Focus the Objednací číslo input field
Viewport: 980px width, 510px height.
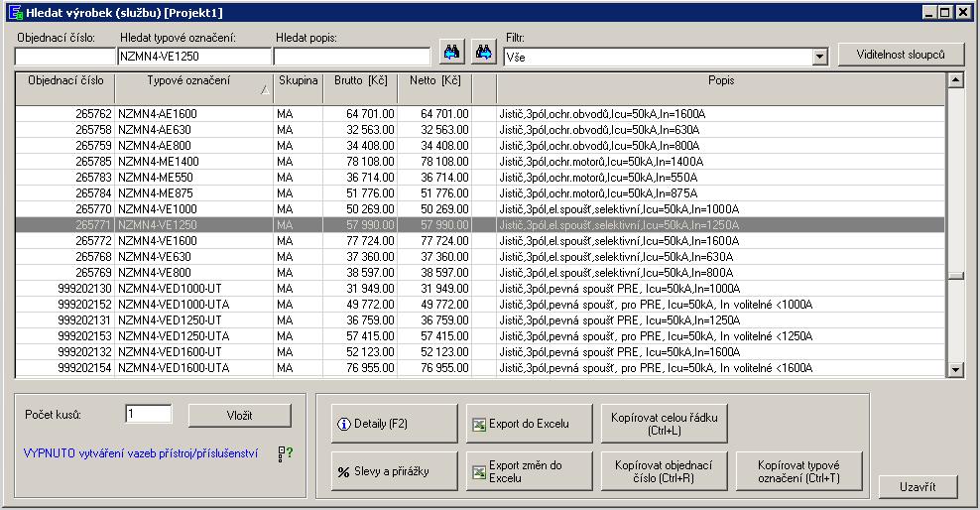[x=65, y=57]
